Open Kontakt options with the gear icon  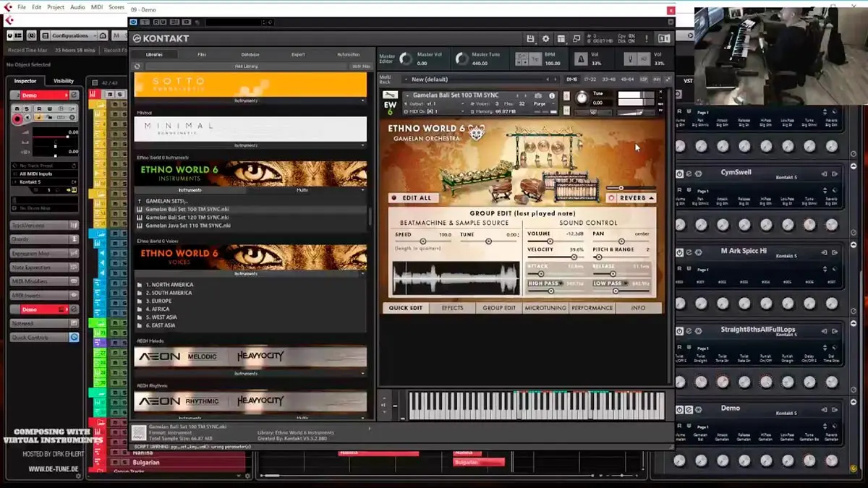545,38
